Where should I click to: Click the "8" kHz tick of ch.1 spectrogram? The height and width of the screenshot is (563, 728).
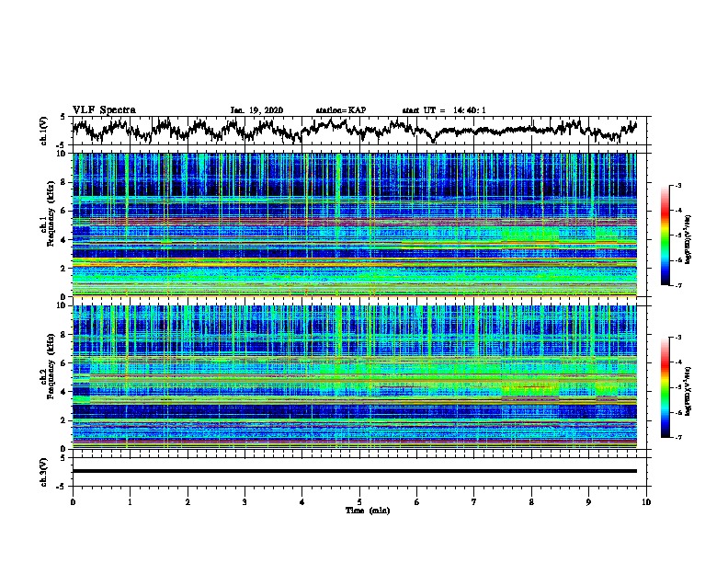point(63,182)
